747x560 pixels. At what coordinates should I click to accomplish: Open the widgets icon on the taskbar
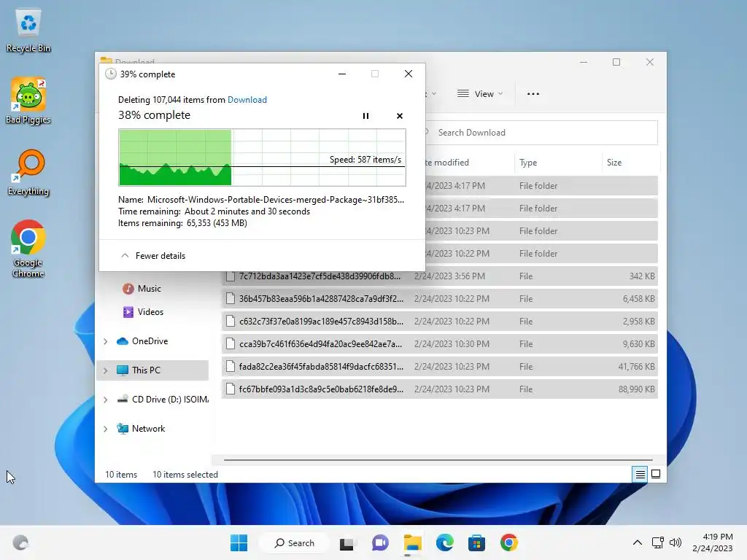click(x=20, y=542)
